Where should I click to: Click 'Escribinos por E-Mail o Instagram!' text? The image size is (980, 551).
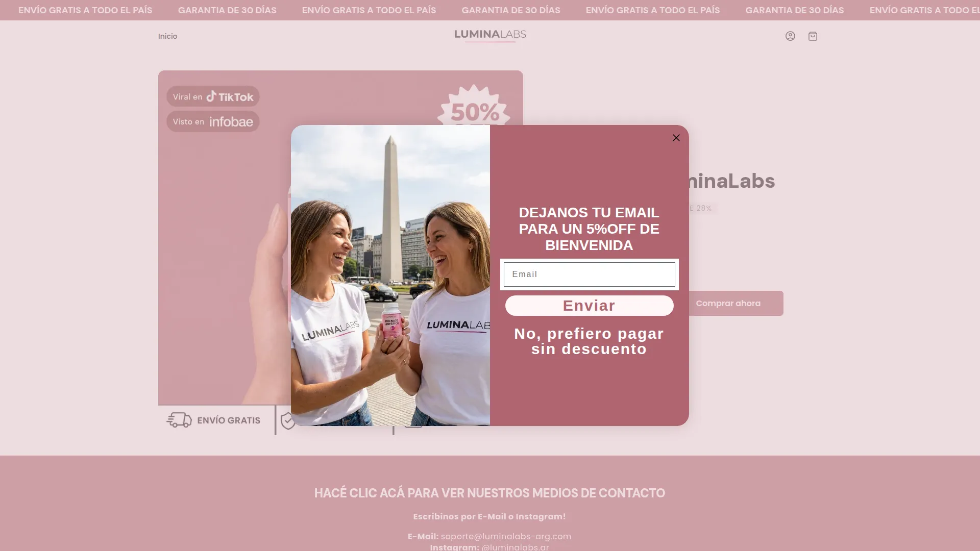(489, 516)
